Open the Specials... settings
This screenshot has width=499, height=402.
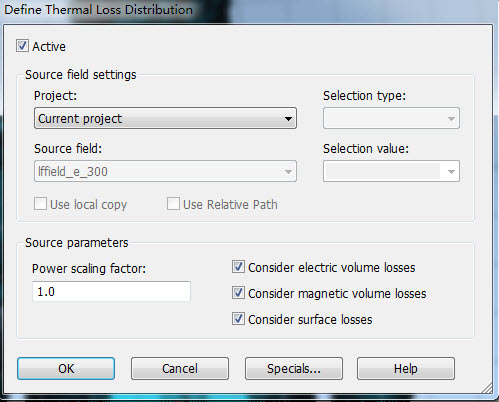pos(294,369)
